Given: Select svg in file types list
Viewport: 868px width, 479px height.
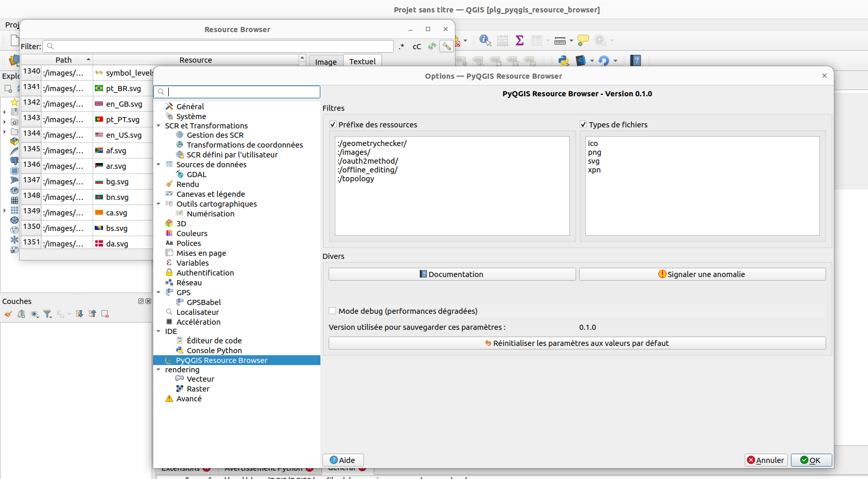Looking at the screenshot, I should [x=594, y=161].
